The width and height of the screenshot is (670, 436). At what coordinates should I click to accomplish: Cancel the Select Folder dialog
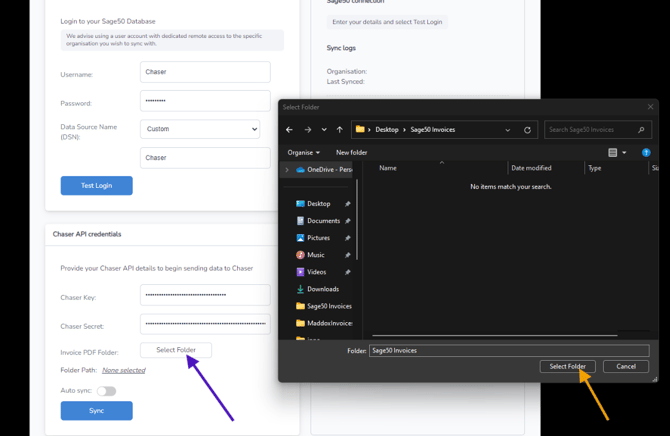coord(626,366)
